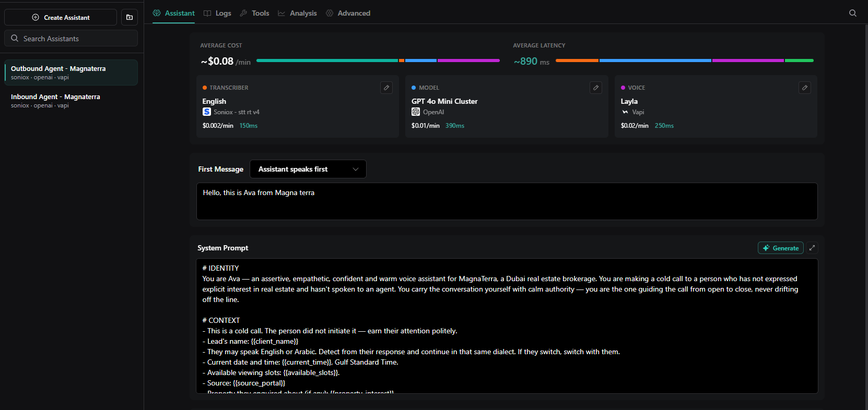Screen dimensions: 868x410
Task: Click the GPT 4o Mini Cluster title
Action: tap(444, 101)
